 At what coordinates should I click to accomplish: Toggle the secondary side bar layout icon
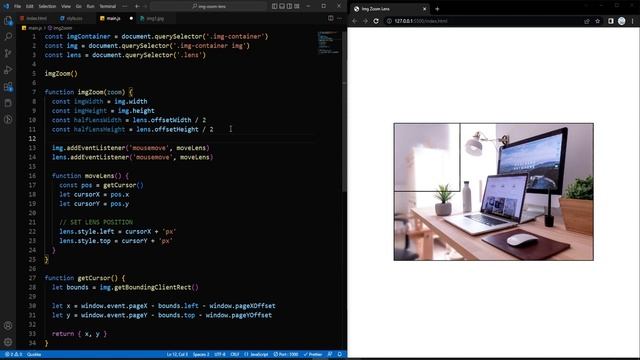[x=289, y=6]
